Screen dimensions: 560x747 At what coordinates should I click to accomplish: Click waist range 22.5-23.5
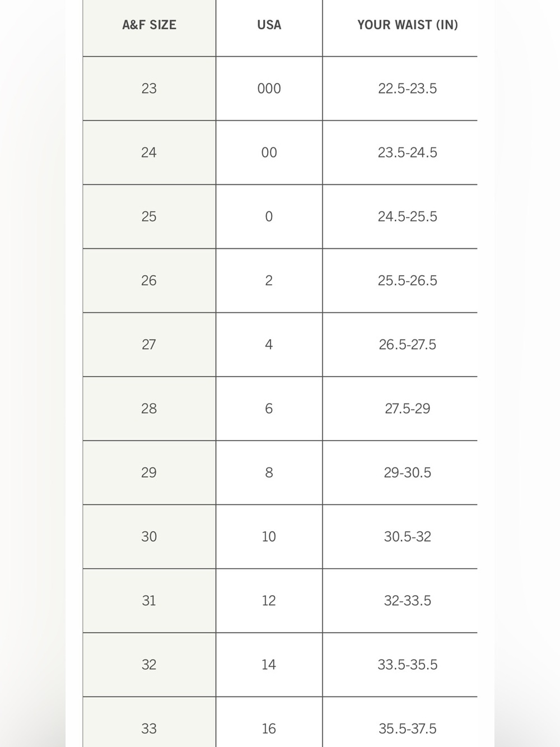pyautogui.click(x=408, y=89)
